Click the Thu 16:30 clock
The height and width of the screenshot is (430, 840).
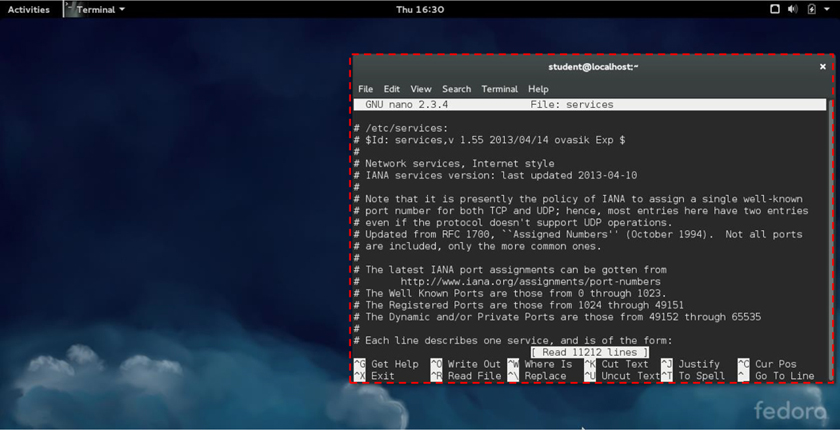tap(420, 9)
